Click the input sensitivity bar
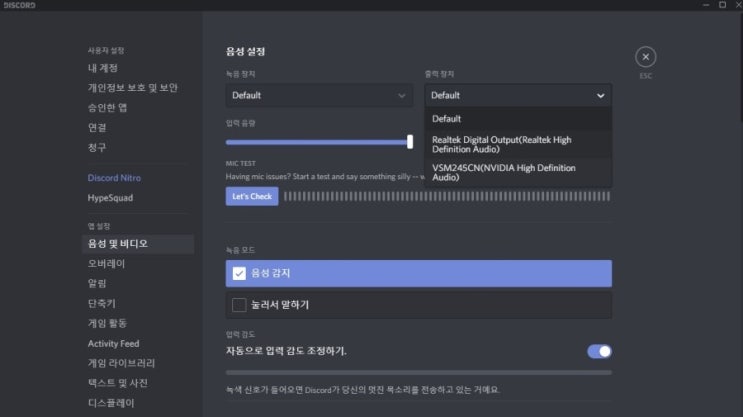This screenshot has width=743, height=417. (418, 373)
